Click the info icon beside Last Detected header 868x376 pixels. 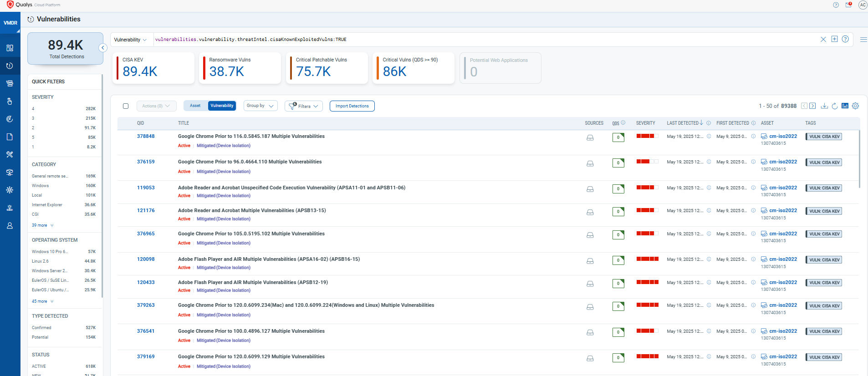709,123
